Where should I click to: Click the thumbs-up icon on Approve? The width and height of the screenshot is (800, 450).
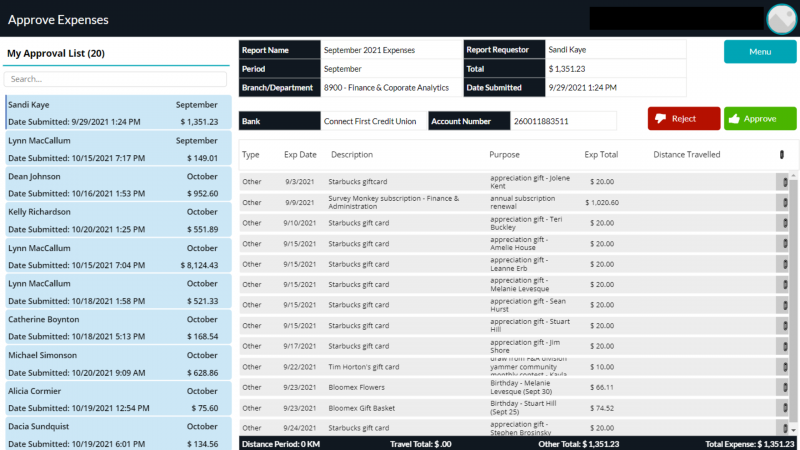point(734,119)
